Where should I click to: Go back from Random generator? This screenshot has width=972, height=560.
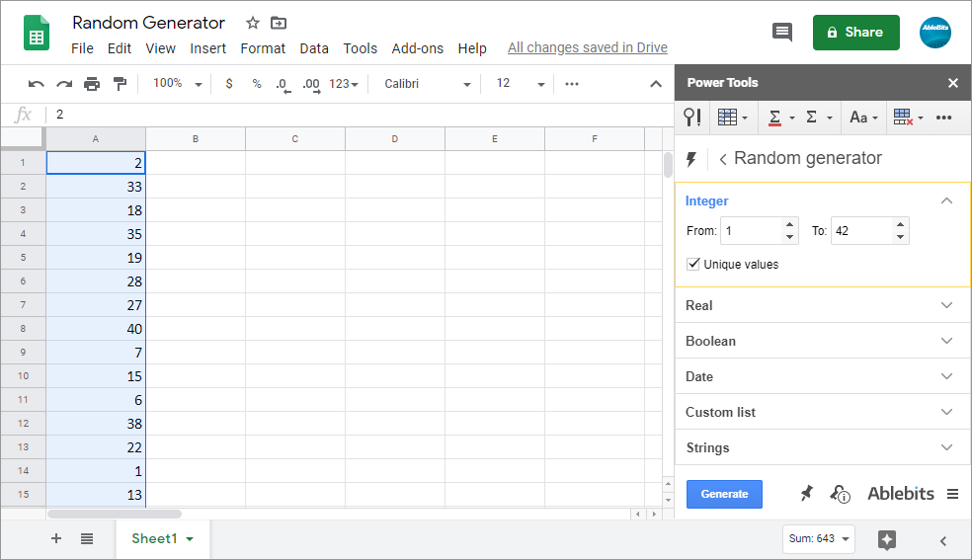click(723, 159)
